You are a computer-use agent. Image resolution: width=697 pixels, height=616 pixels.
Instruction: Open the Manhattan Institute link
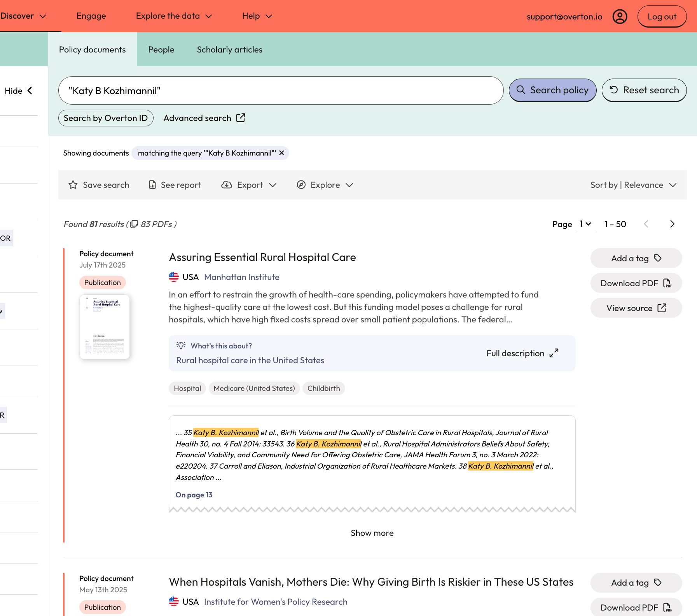242,277
